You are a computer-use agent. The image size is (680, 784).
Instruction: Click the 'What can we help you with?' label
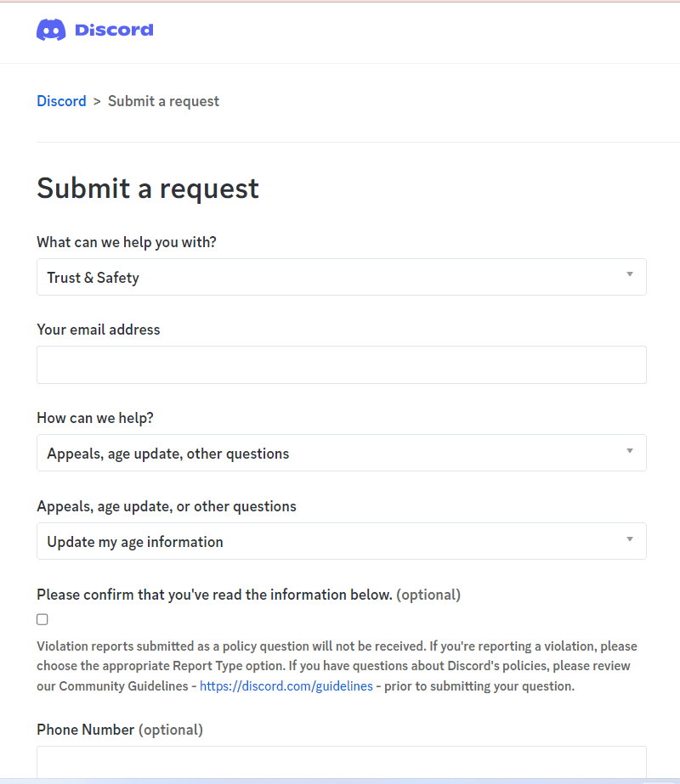[127, 242]
